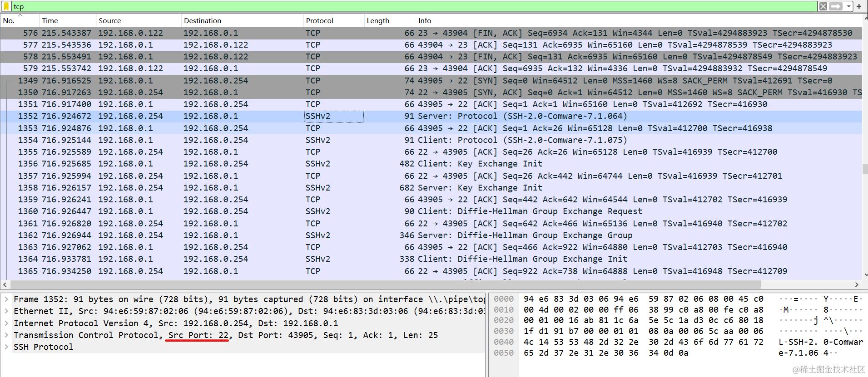868x377 pixels.
Task: Click hex offset 0030 in bytes pane
Action: (x=504, y=331)
